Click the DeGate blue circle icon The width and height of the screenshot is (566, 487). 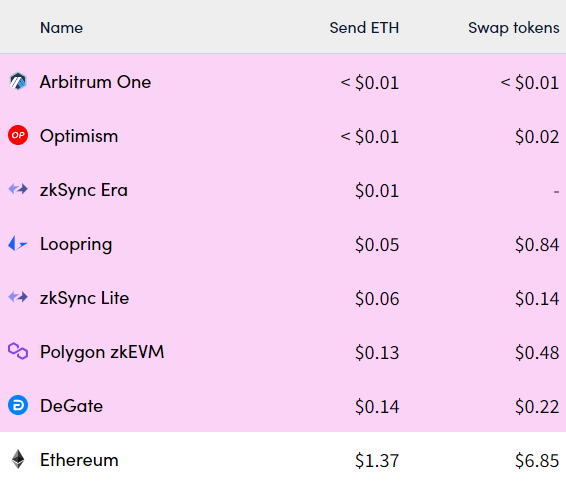point(18,405)
